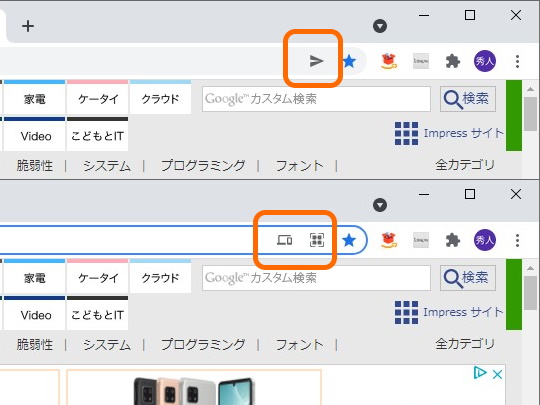Select the クラウド tab in upper window
The image size is (540, 405).
[x=160, y=97]
